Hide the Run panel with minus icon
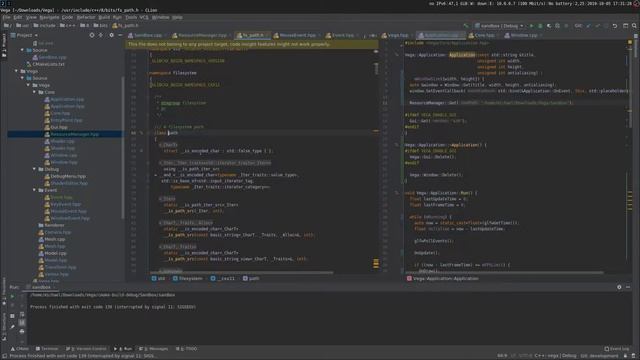This screenshot has height=360, width=640. tap(628, 287)
